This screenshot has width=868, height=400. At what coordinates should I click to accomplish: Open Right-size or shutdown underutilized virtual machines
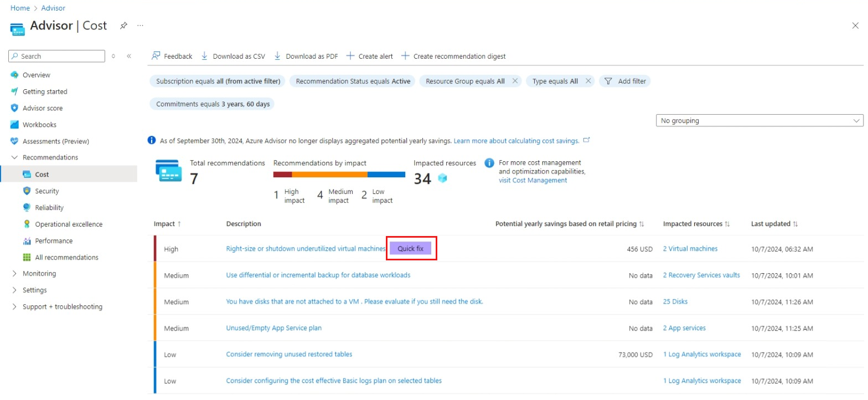click(306, 249)
